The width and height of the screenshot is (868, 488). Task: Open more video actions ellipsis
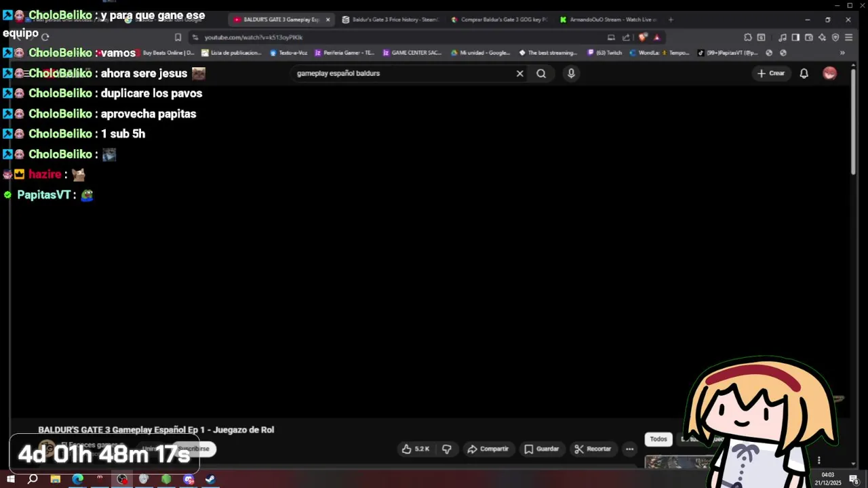(629, 449)
